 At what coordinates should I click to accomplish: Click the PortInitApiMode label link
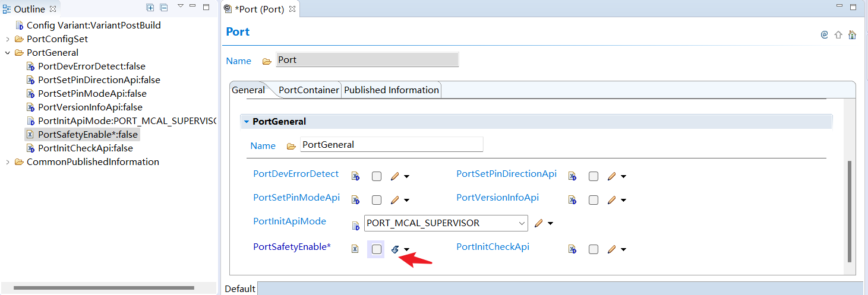[x=290, y=221]
